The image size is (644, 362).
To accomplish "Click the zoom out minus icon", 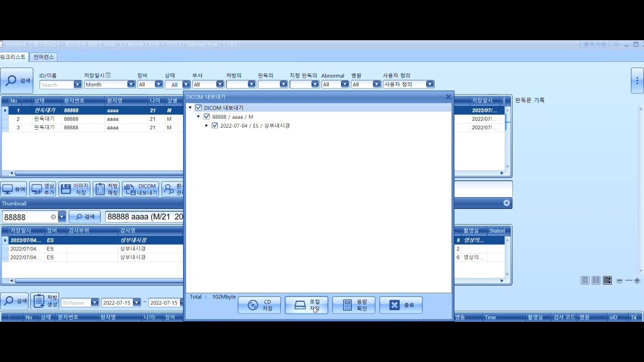I will pos(620,281).
